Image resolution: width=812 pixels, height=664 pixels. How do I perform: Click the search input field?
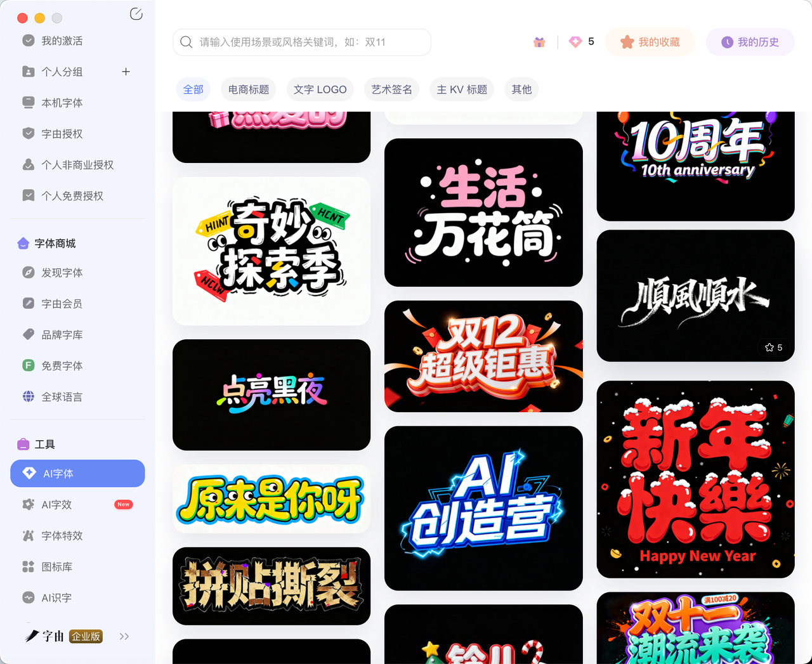click(x=301, y=42)
